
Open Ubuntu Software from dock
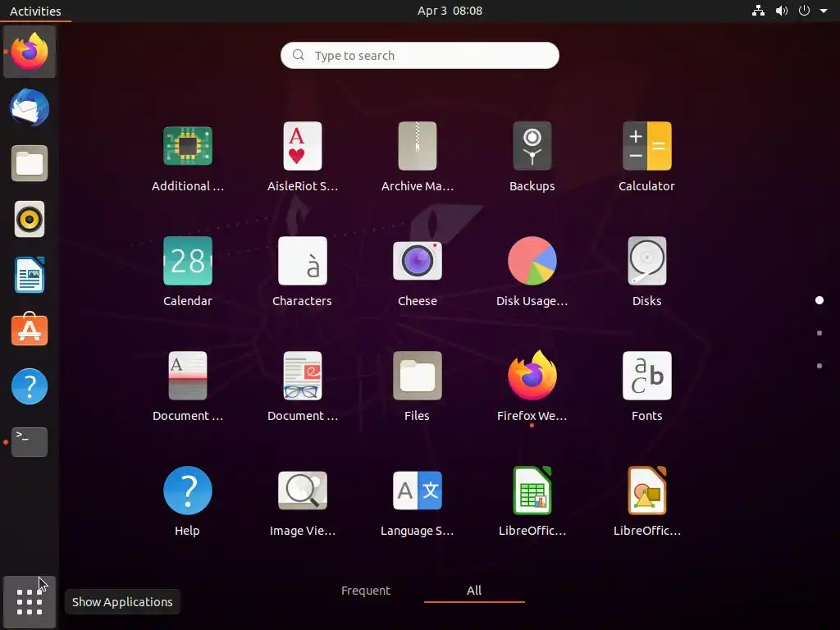(x=30, y=330)
